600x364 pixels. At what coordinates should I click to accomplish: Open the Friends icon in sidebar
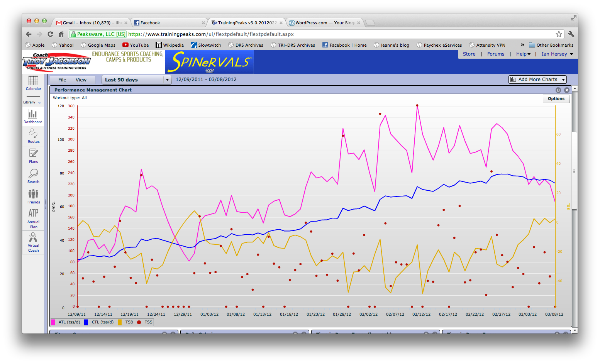click(33, 194)
